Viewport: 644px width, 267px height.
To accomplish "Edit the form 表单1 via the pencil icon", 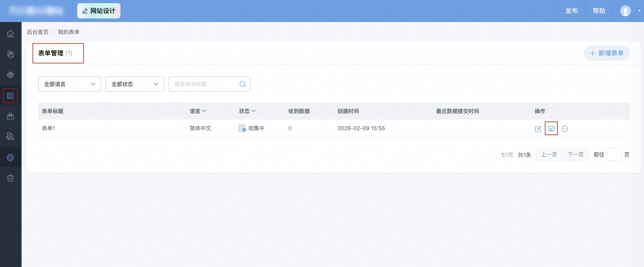I will pyautogui.click(x=538, y=129).
